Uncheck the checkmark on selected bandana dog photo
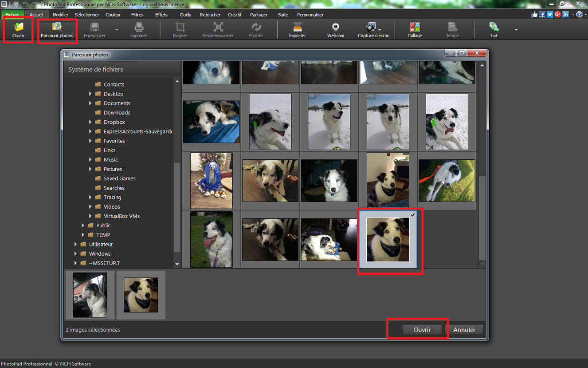The image size is (588, 368). (x=413, y=215)
